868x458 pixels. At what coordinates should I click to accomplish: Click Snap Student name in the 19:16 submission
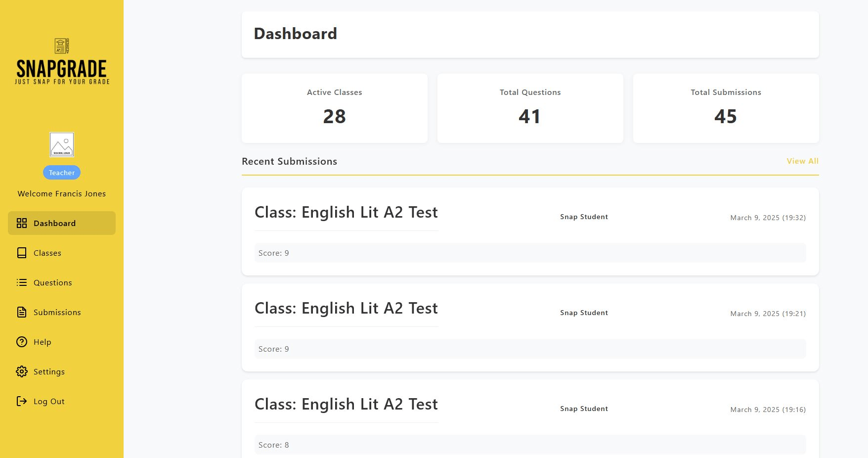tap(584, 409)
